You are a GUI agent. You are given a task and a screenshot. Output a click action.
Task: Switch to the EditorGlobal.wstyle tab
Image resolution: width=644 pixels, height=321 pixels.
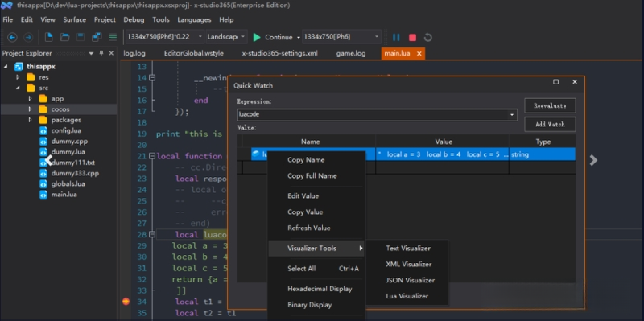pyautogui.click(x=193, y=53)
